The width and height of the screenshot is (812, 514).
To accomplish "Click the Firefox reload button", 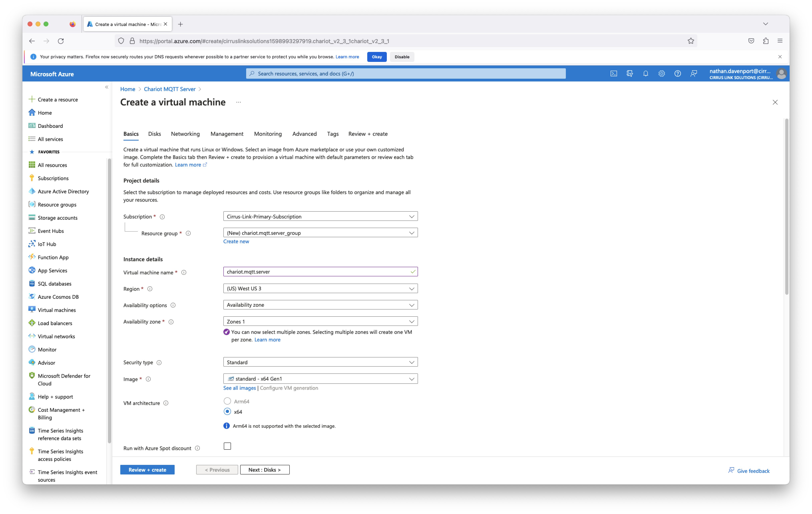I will pos(61,41).
